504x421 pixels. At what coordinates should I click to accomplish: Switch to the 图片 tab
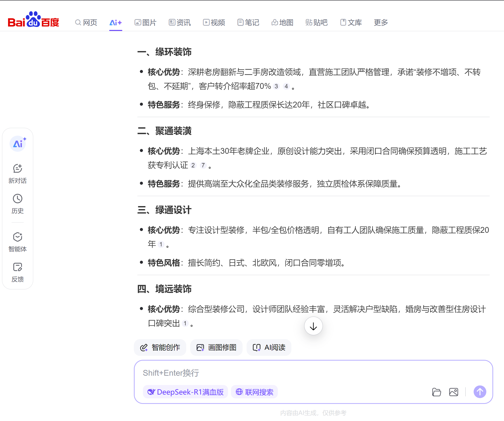[x=145, y=23]
